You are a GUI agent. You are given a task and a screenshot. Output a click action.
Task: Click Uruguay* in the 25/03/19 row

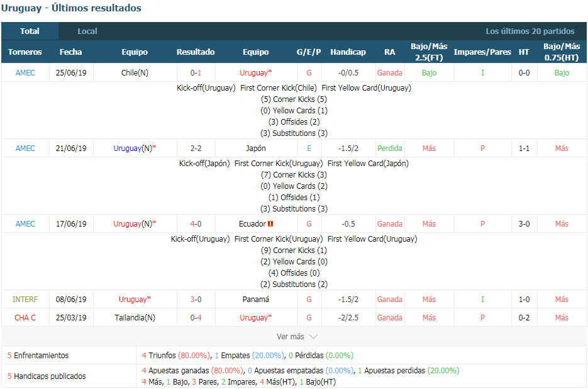tap(256, 318)
